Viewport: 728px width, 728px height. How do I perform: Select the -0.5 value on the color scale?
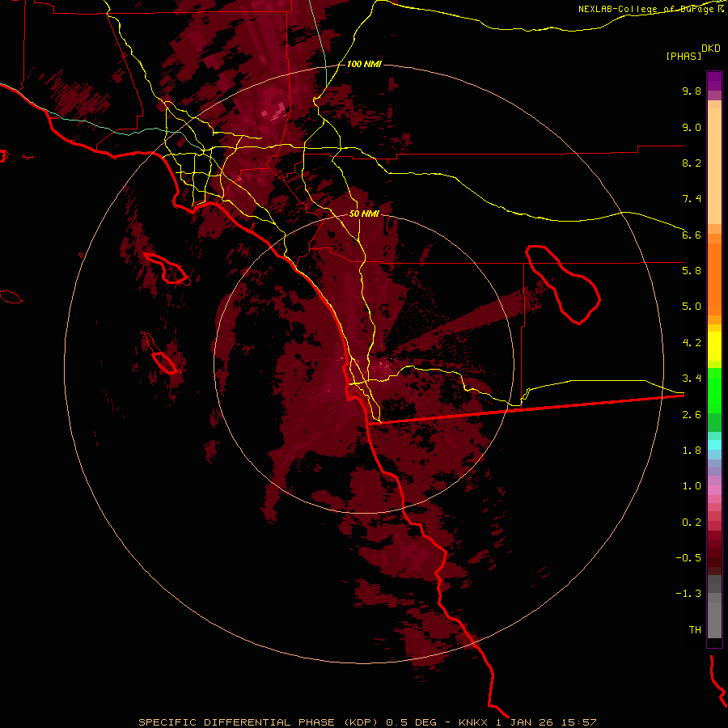pos(688,557)
